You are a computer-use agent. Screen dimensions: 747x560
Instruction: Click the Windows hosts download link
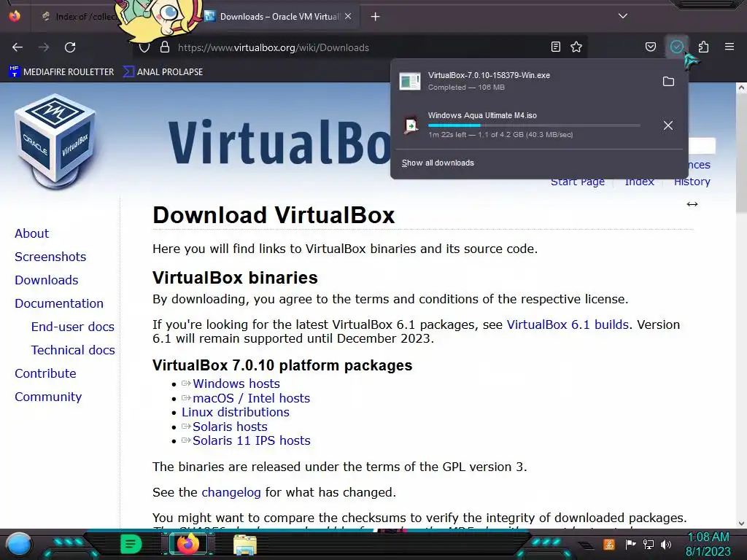click(236, 384)
